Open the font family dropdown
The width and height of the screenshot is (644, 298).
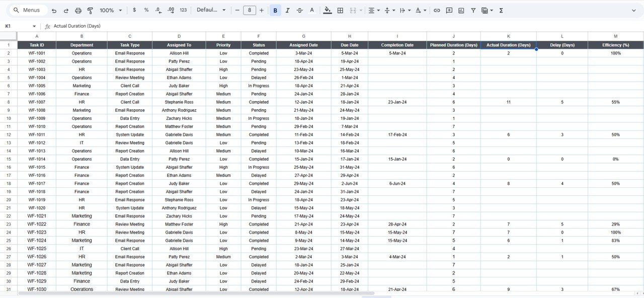point(211,10)
